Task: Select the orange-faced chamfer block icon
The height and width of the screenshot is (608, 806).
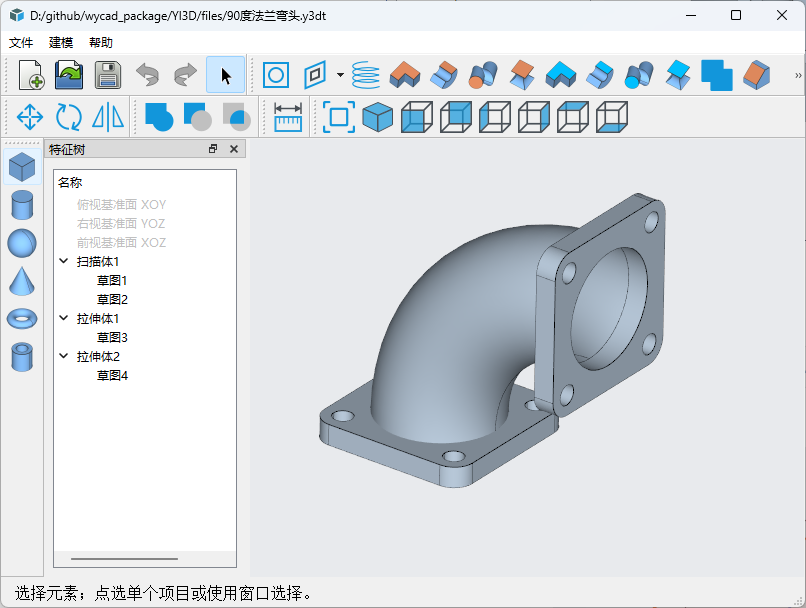Action: tap(756, 75)
